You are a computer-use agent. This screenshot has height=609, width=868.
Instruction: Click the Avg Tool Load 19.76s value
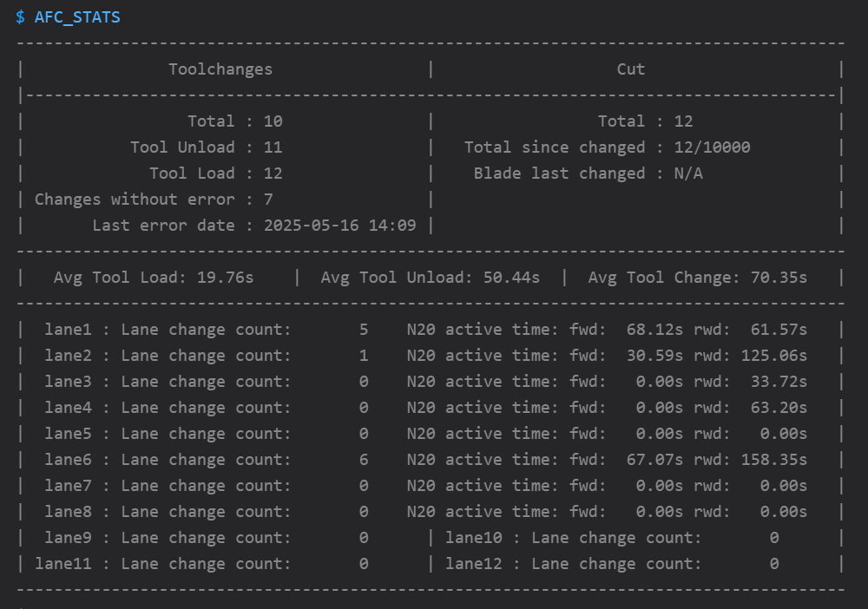coord(230,278)
